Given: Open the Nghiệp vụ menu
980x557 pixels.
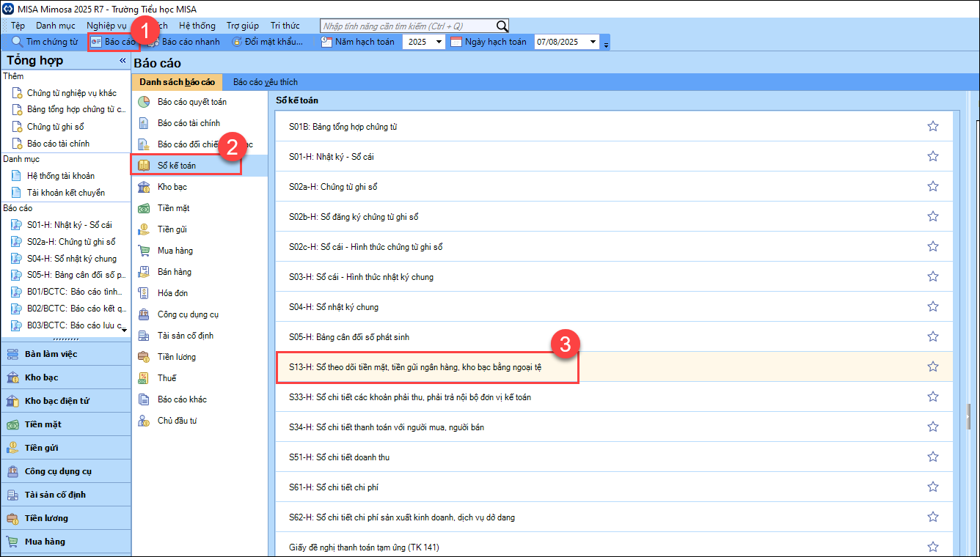Looking at the screenshot, I should coord(106,26).
